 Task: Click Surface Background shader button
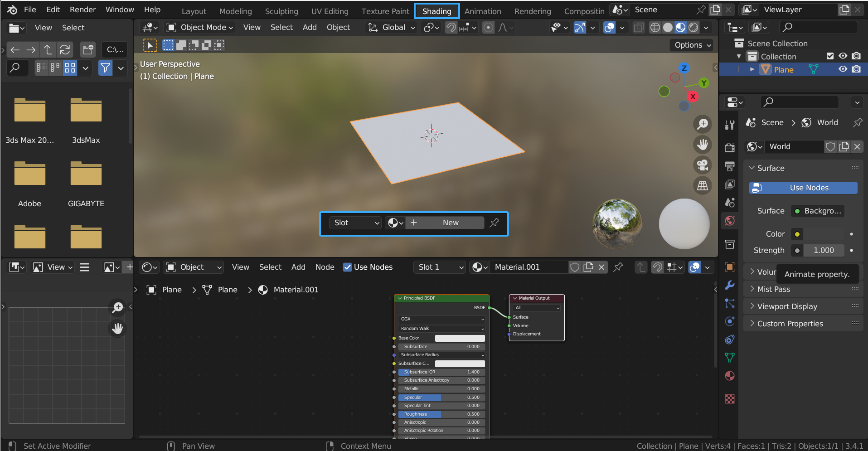tap(818, 211)
